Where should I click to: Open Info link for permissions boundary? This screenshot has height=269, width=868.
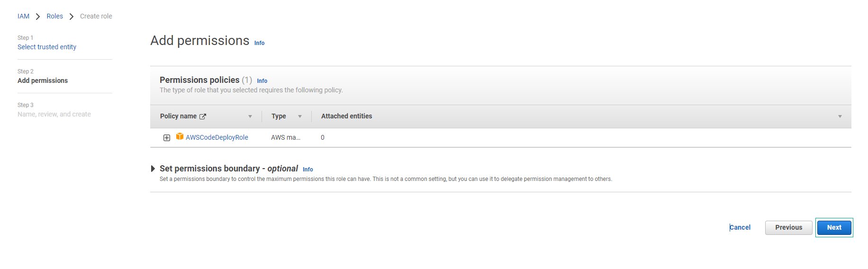308,170
